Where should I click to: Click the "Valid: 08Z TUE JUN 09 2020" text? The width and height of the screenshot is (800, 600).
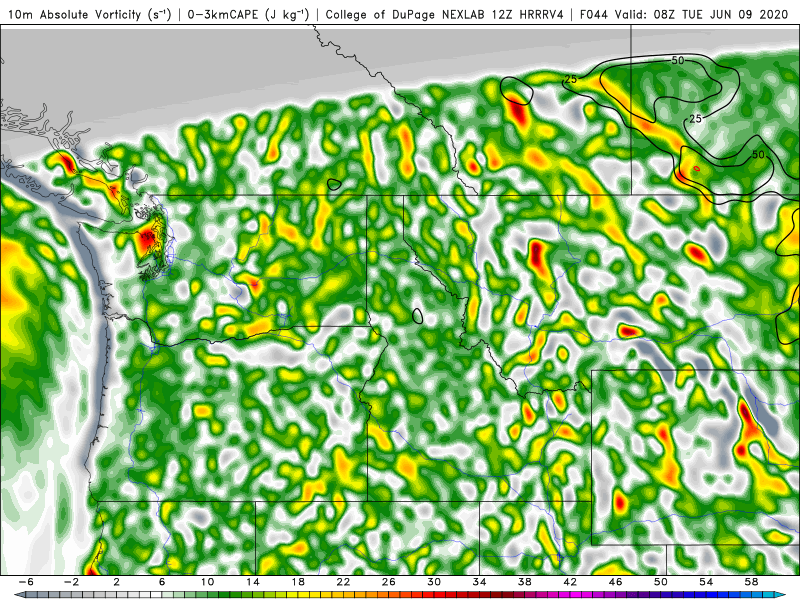pos(702,14)
